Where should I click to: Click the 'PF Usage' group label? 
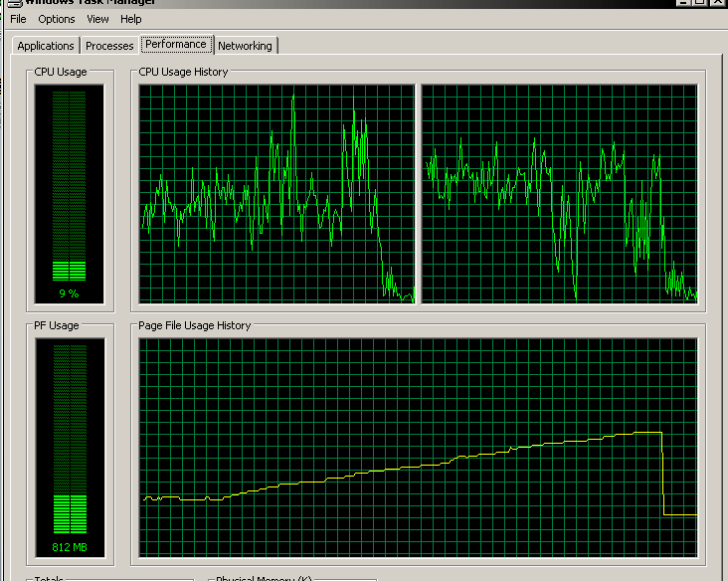pyautogui.click(x=56, y=325)
